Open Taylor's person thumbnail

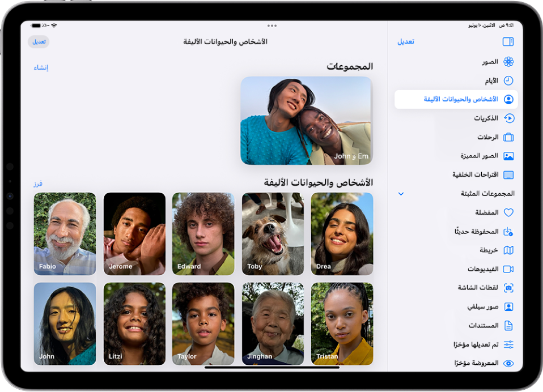(203, 324)
